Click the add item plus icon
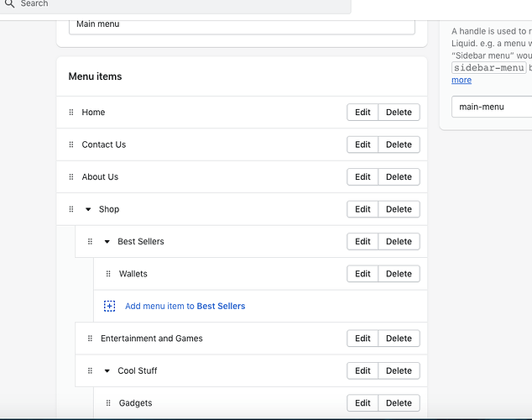532x420 pixels. click(x=109, y=307)
